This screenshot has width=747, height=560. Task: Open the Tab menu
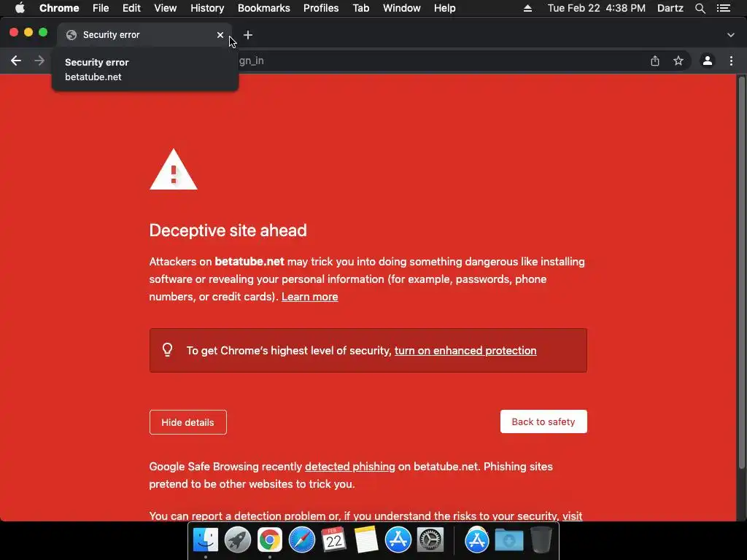point(361,8)
